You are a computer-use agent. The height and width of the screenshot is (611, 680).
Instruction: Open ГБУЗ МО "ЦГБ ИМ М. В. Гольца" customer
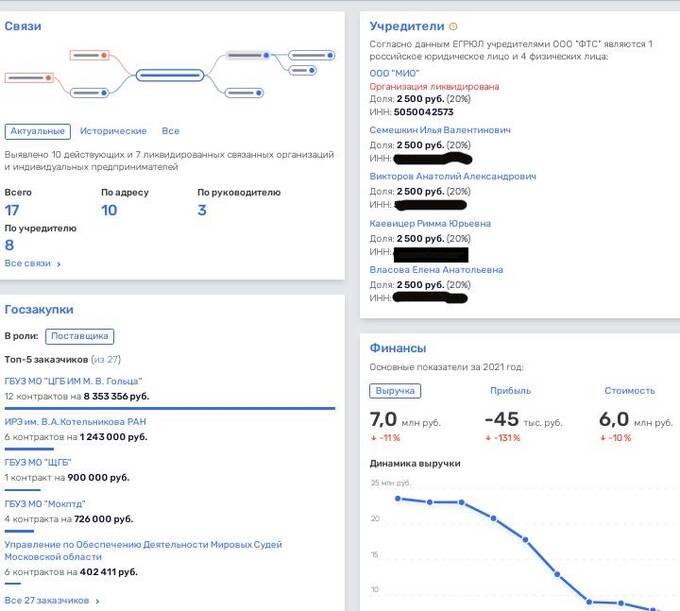(x=74, y=380)
